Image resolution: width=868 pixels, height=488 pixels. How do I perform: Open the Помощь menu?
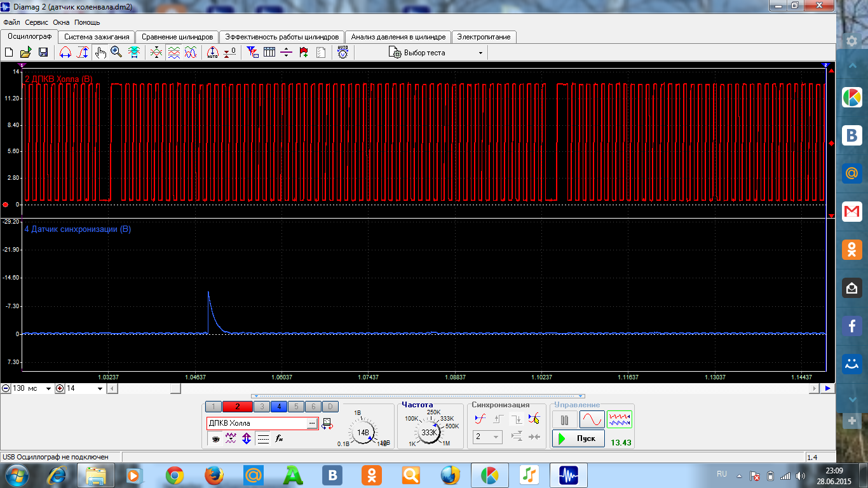[x=87, y=22]
